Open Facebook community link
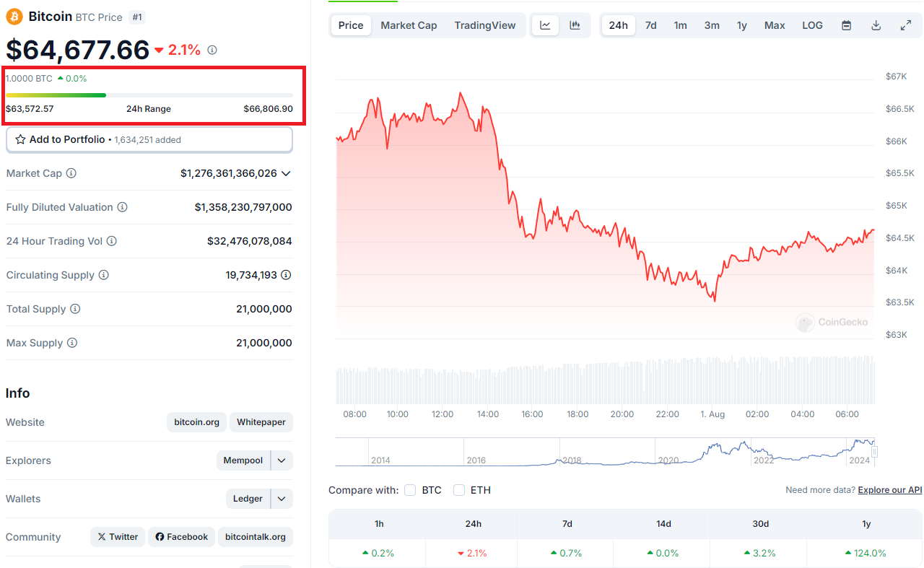 (181, 537)
